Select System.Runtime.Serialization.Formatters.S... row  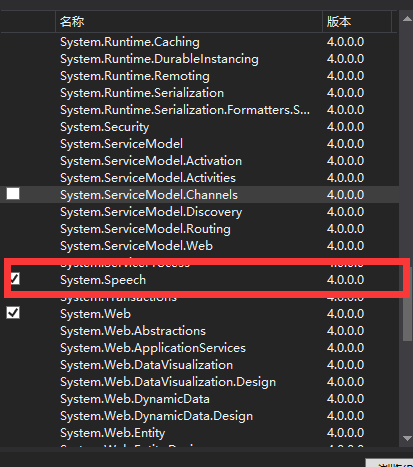(x=199, y=110)
